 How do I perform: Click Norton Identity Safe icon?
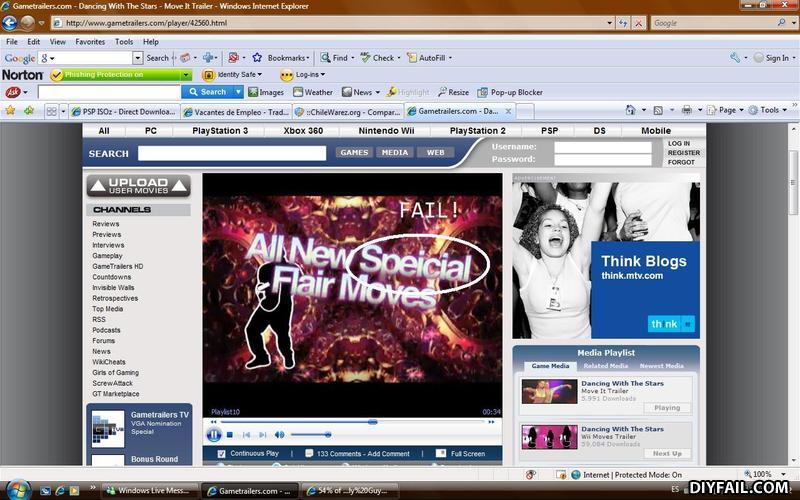(208, 75)
